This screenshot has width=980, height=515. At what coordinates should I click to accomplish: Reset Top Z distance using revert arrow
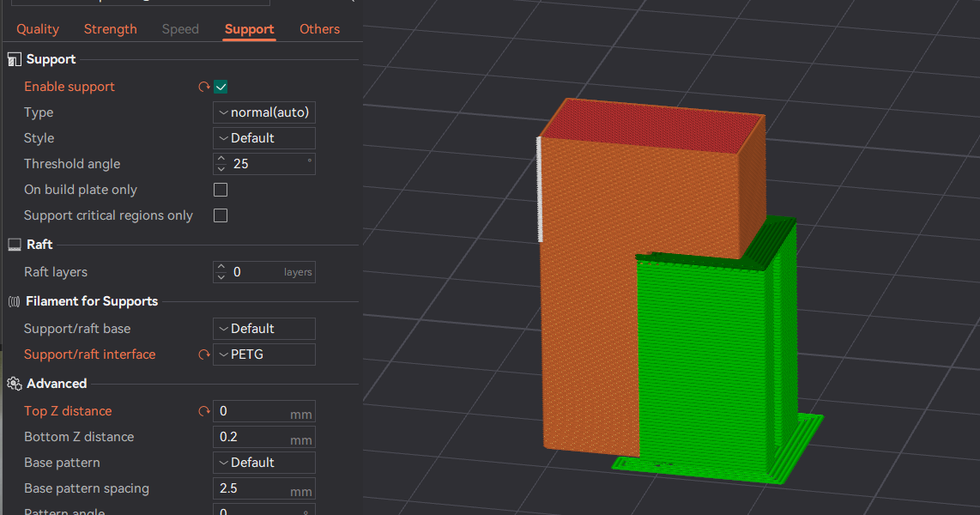[x=203, y=411]
